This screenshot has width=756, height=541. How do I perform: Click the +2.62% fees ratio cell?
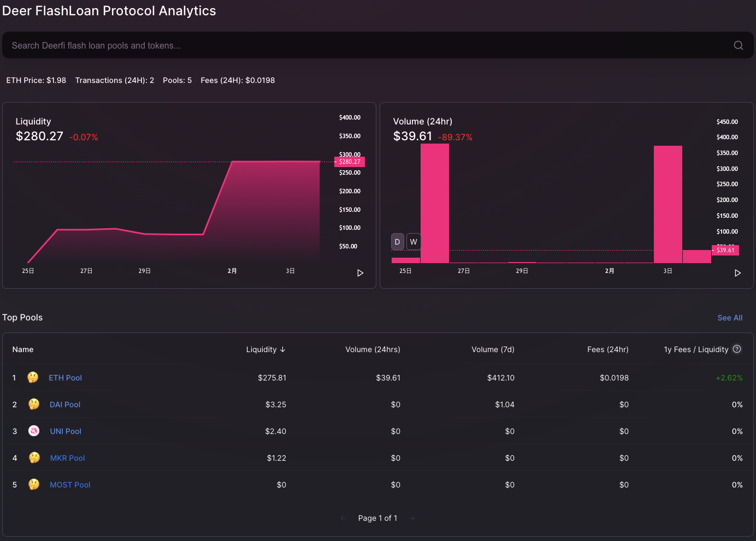coord(729,378)
